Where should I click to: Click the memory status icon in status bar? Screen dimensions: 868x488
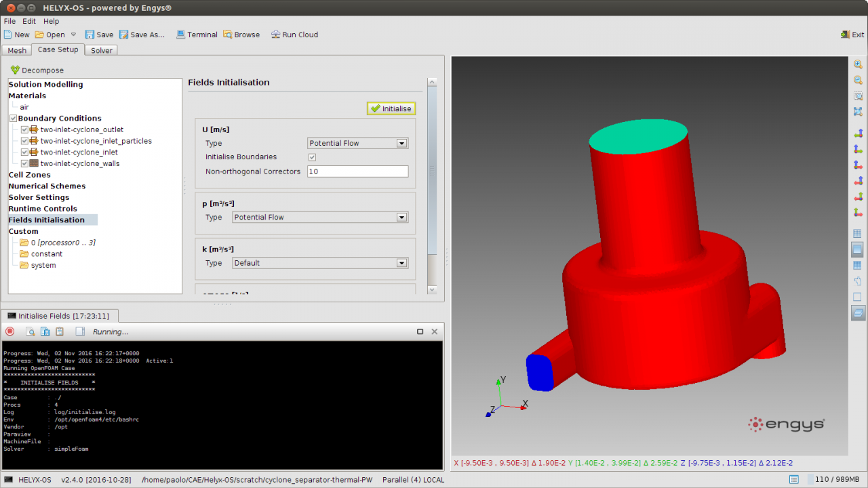tap(793, 480)
